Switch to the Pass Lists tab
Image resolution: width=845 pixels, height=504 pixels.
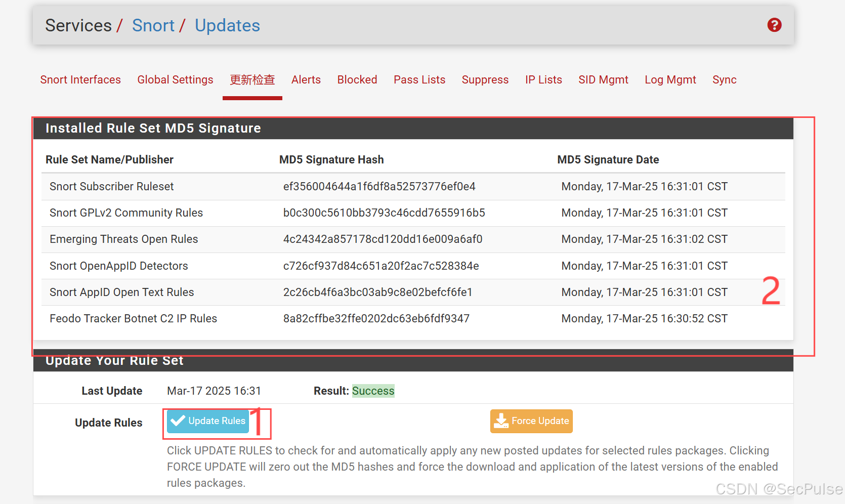click(x=419, y=80)
